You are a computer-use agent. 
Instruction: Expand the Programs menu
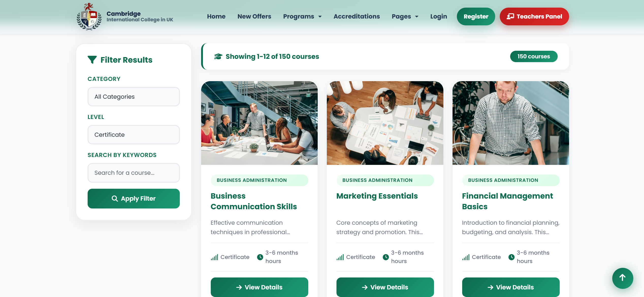pos(302,16)
